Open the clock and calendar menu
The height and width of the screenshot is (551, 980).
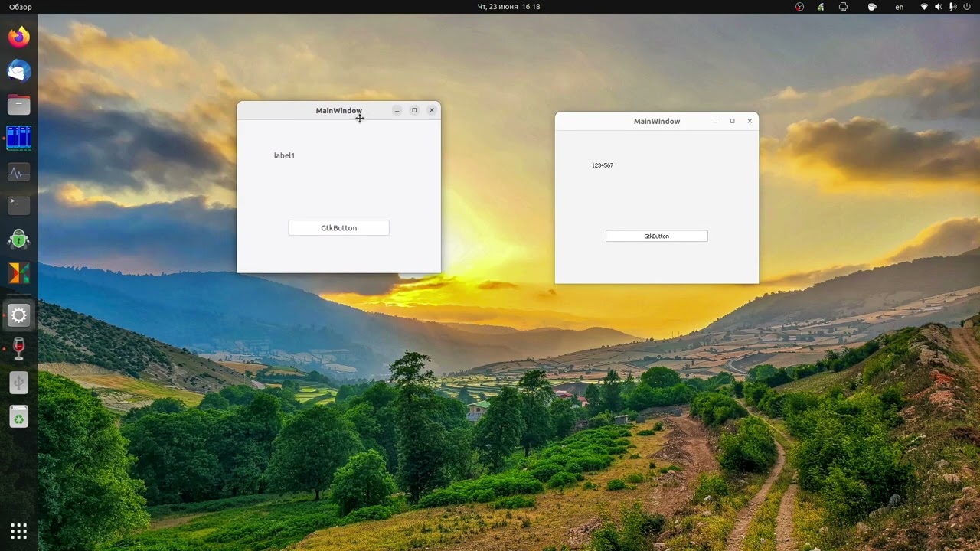click(x=508, y=7)
